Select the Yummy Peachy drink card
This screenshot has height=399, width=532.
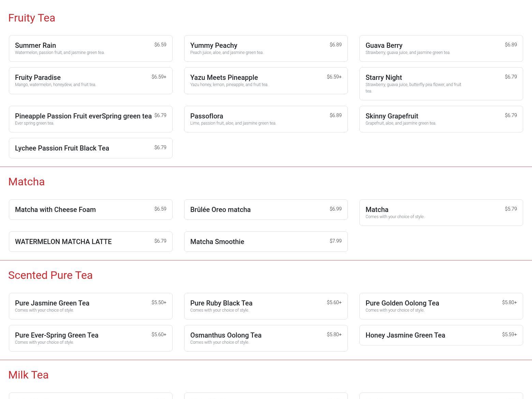(266, 48)
